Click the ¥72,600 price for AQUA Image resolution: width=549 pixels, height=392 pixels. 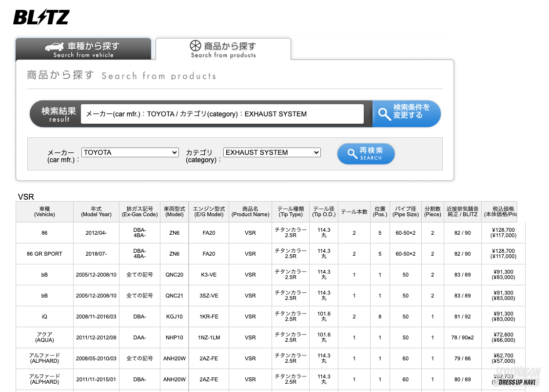click(x=503, y=335)
